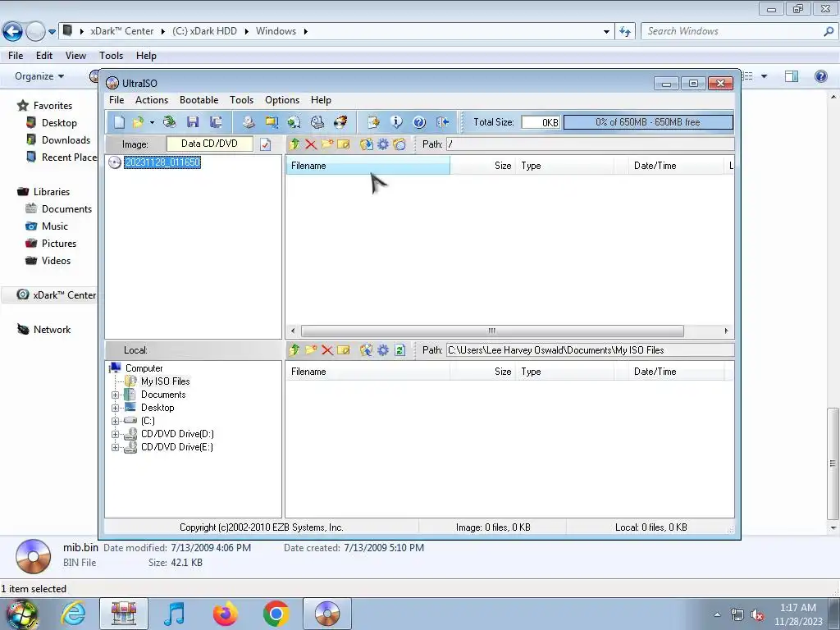This screenshot has width=840, height=630.
Task: Click the Add Files icon in Image pane
Action: tap(367, 144)
